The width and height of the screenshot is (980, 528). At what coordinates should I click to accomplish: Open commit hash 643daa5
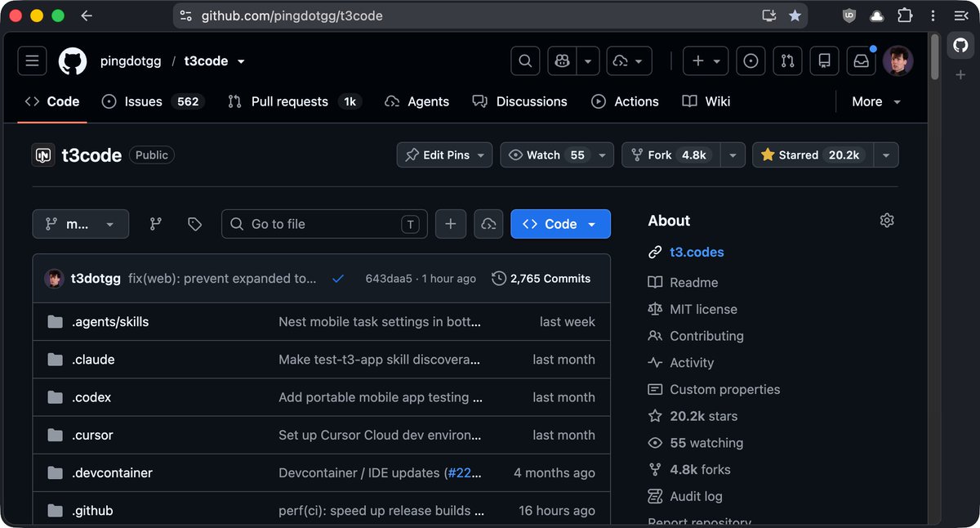pyautogui.click(x=389, y=279)
